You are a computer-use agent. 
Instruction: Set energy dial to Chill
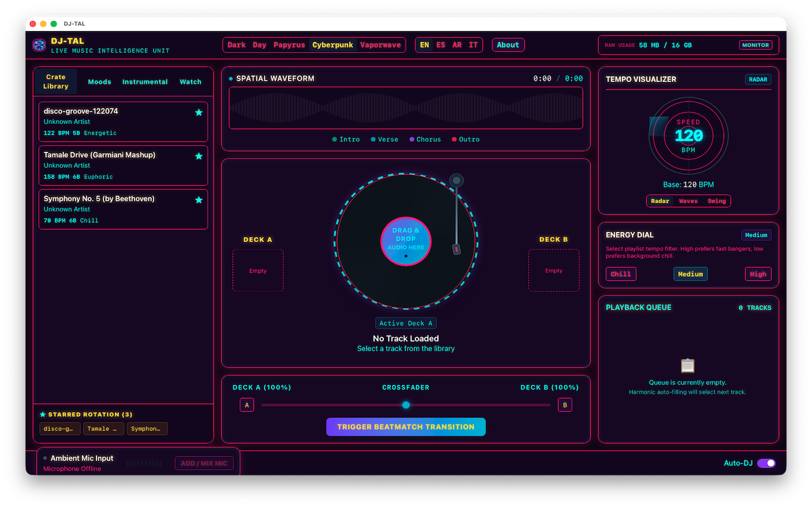pos(621,274)
